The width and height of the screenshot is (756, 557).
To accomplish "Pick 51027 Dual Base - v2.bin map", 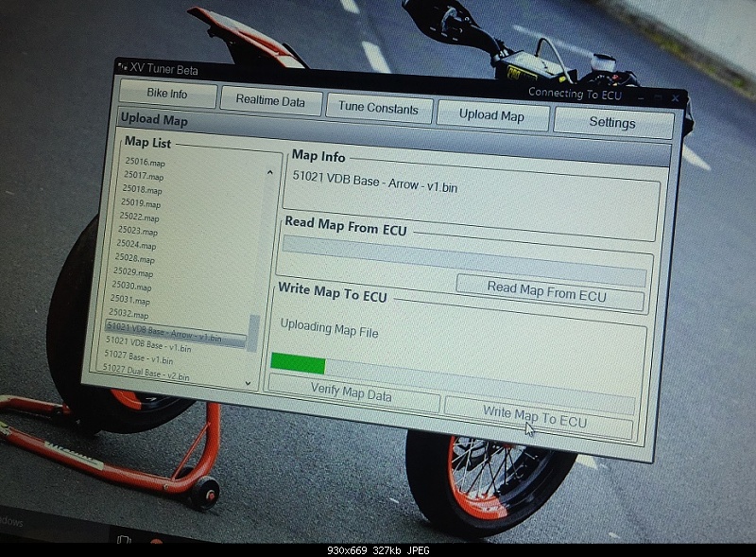I will coord(146,374).
